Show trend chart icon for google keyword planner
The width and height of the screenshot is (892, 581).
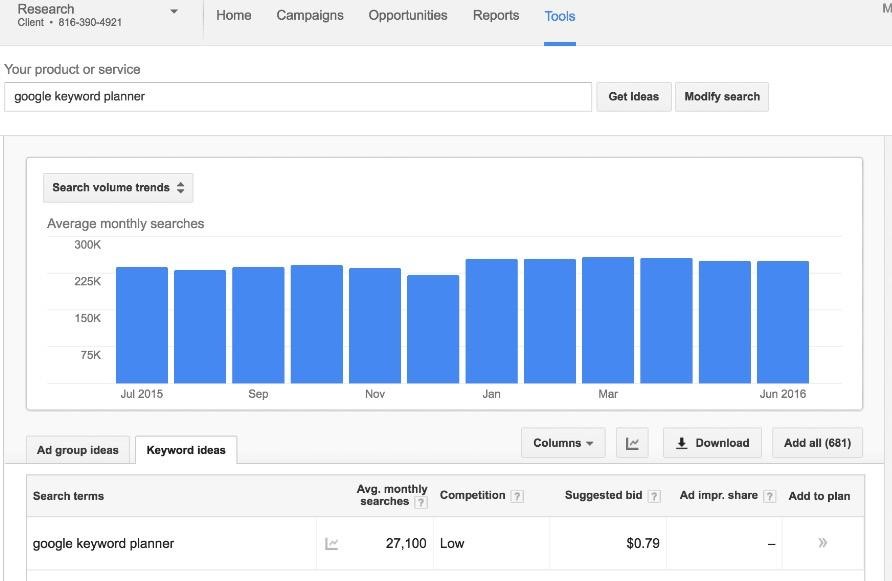coord(332,543)
